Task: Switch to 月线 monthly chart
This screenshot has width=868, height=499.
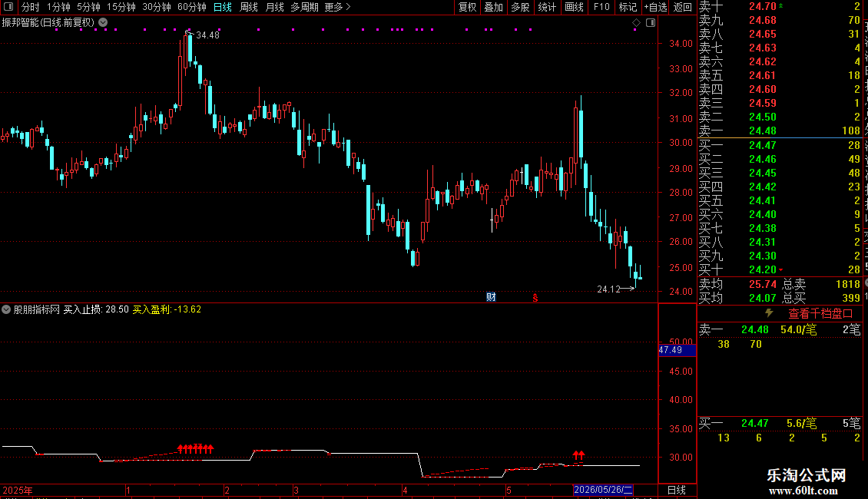Action: pyautogui.click(x=274, y=7)
